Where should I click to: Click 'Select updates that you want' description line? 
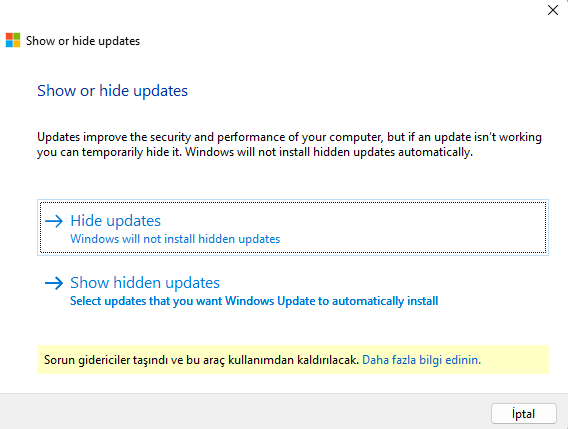[x=254, y=301]
